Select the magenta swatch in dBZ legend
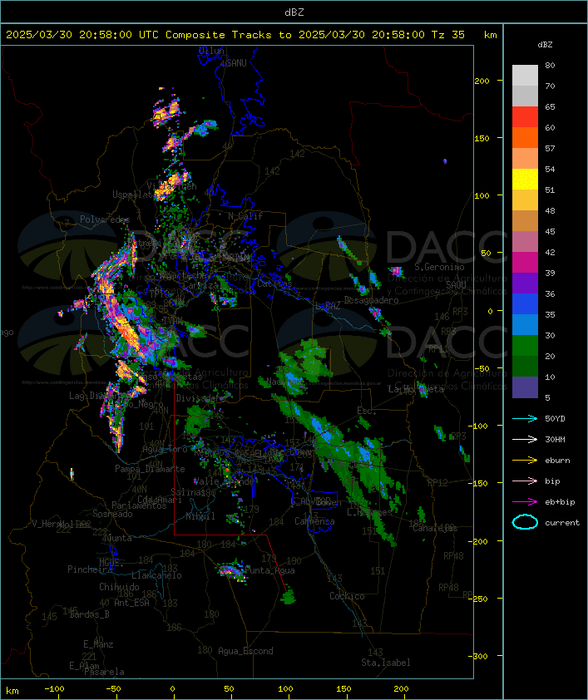 coord(525,263)
